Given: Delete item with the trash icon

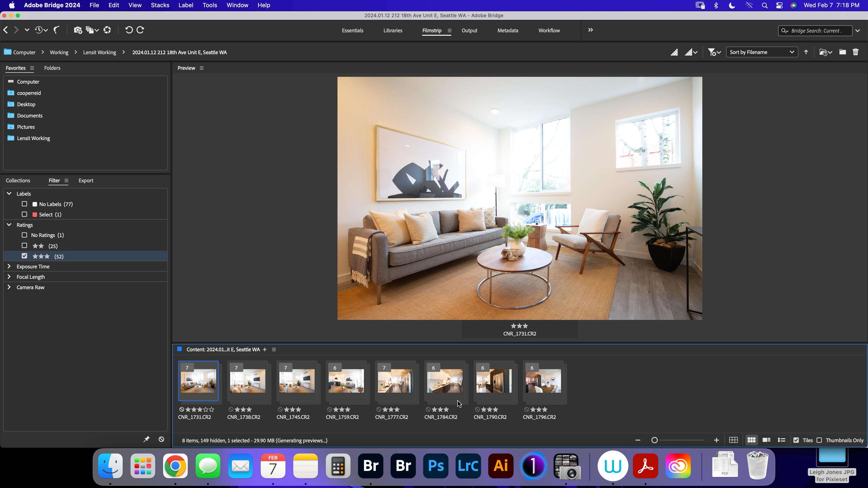Looking at the screenshot, I should (x=856, y=52).
